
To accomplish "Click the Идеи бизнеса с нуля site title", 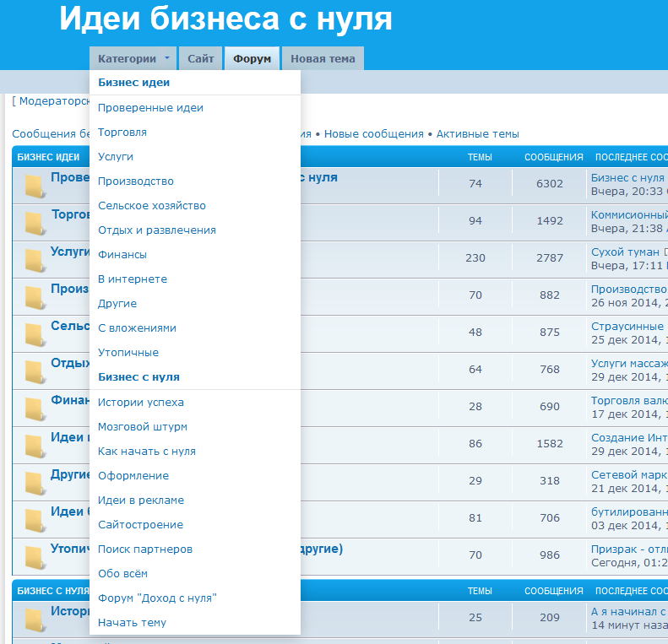I will tap(225, 19).
